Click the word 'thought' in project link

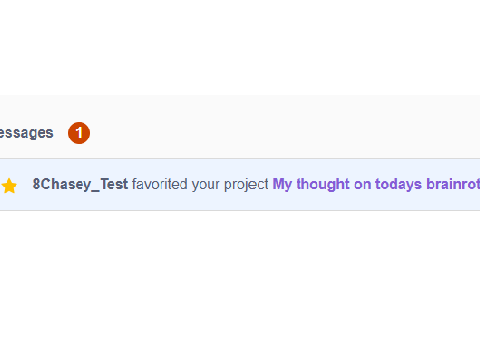pos(323,184)
